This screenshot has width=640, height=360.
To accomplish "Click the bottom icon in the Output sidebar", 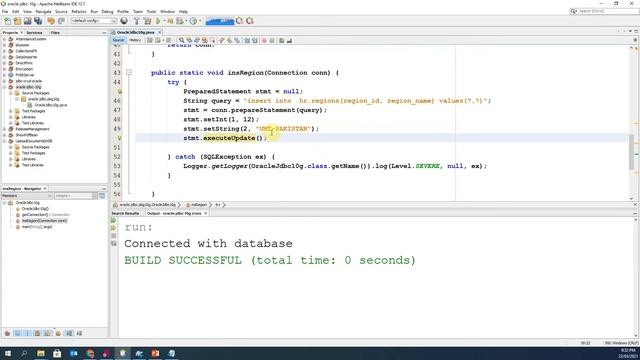I will [113, 243].
